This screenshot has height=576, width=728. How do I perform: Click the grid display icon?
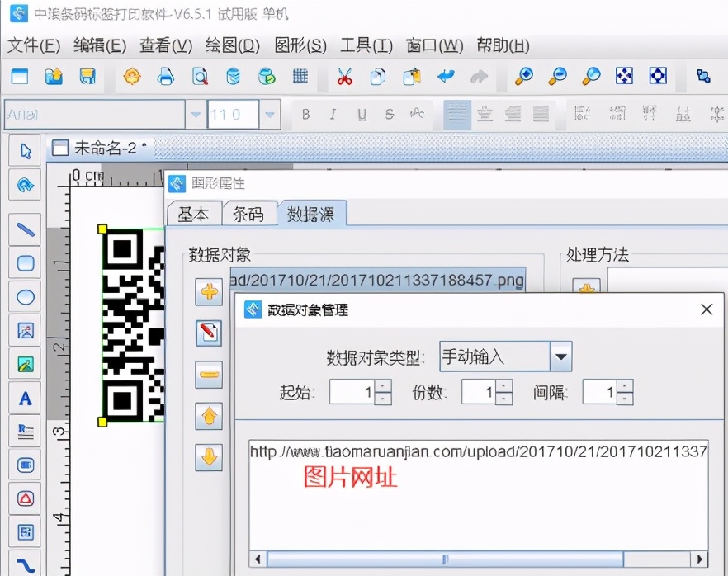coord(300,76)
